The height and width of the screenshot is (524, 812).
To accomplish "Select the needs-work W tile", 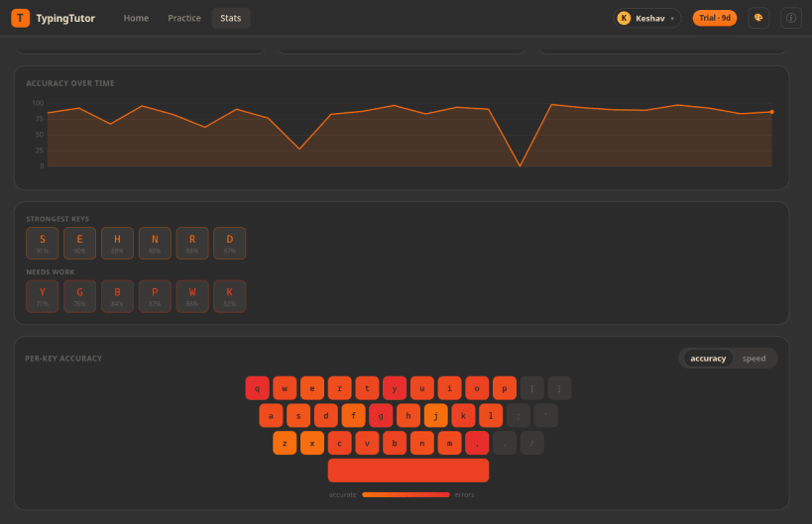I will point(192,296).
